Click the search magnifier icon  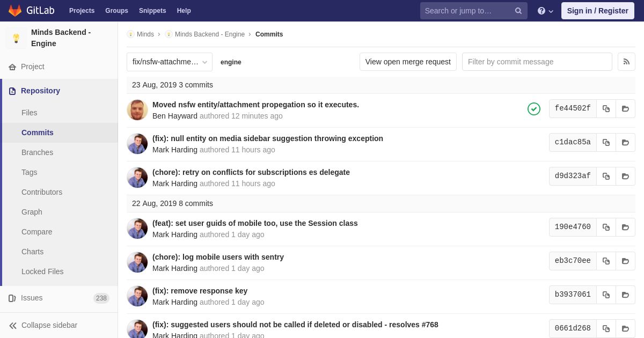click(x=518, y=11)
